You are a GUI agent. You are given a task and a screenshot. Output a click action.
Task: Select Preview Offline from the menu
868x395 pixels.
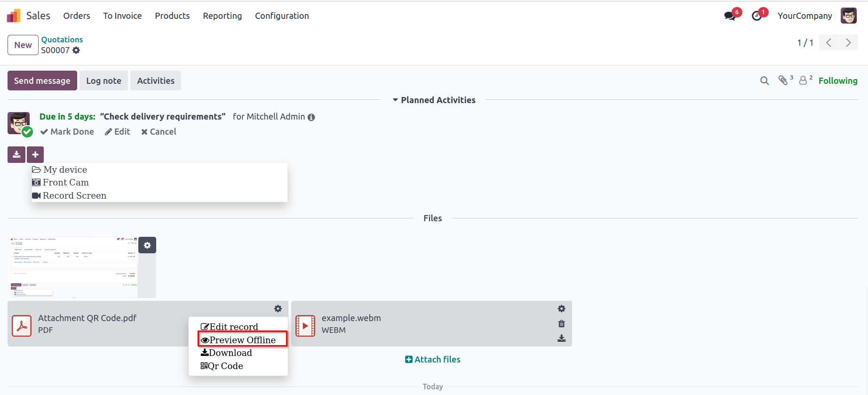(242, 340)
